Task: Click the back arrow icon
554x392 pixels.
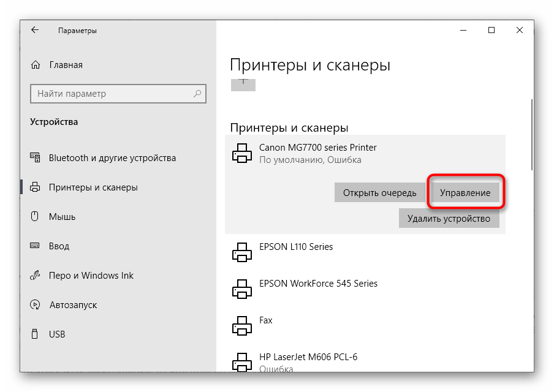Action: (35, 30)
